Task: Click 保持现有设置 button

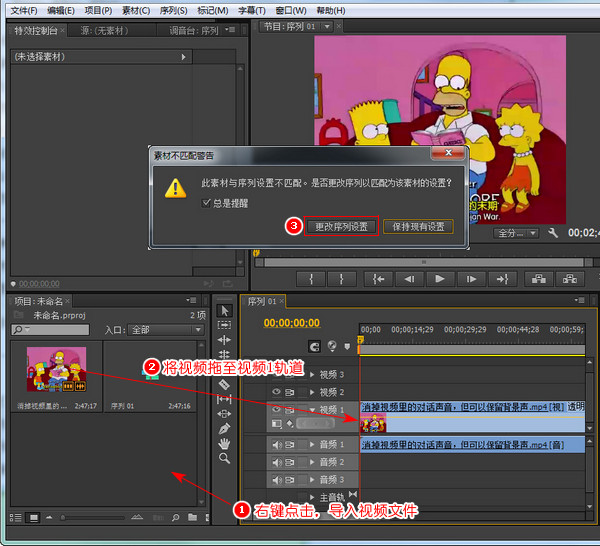Action: (419, 227)
